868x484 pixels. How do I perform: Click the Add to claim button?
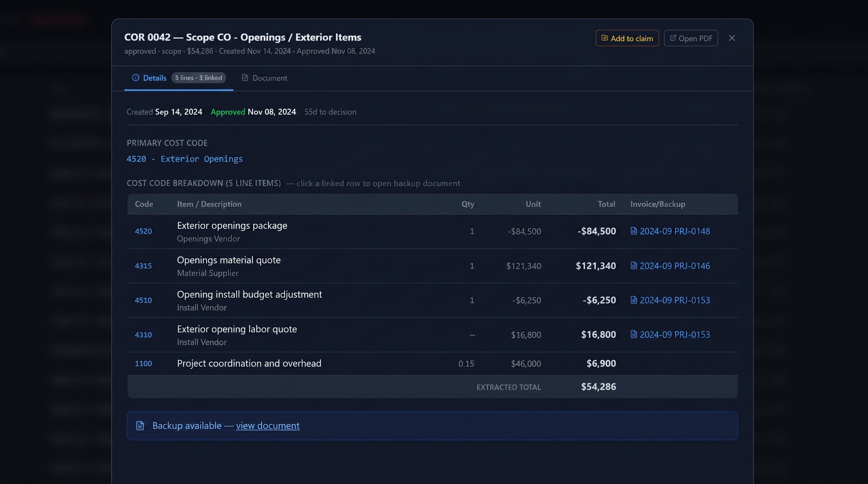click(627, 38)
